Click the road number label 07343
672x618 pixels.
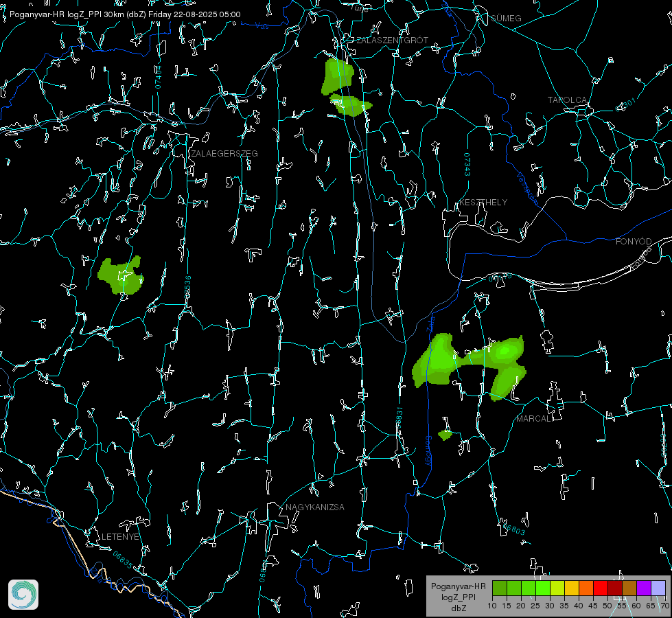point(467,164)
